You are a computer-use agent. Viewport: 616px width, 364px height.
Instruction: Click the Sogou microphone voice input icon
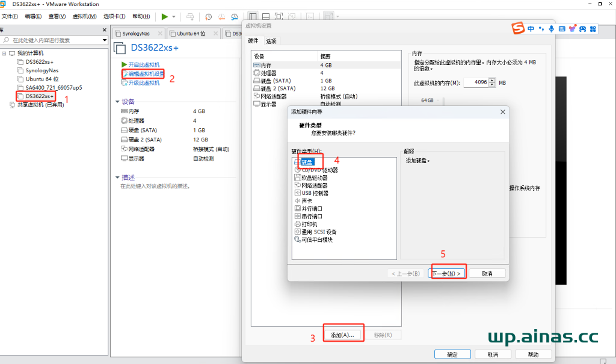point(552,29)
